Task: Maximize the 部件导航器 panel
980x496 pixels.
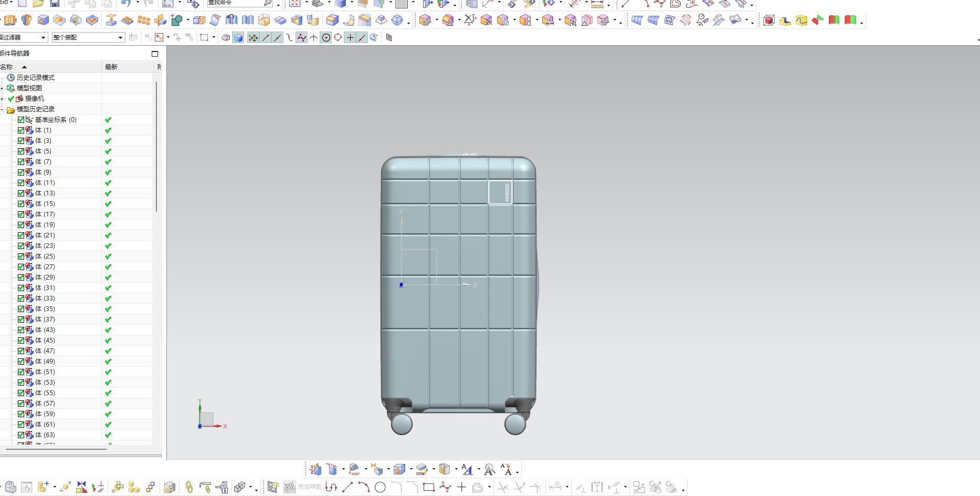Action: click(155, 54)
